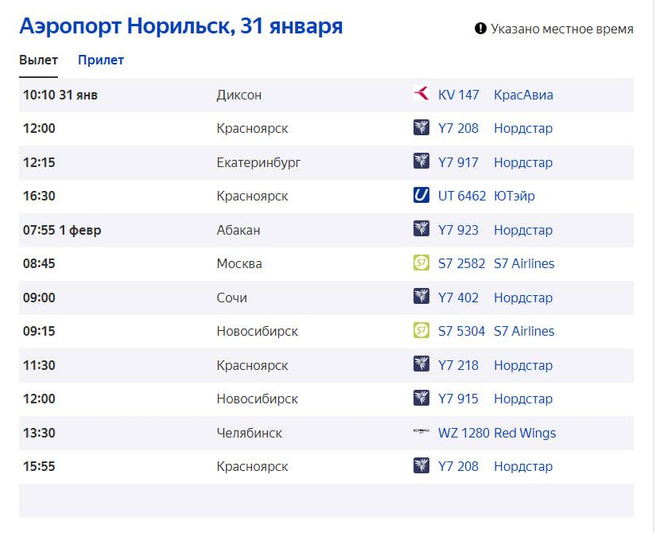Image resolution: width=656 pixels, height=533 pixels.
Task: Click the S7 logo beside flight S7 2582
Action: [x=421, y=264]
